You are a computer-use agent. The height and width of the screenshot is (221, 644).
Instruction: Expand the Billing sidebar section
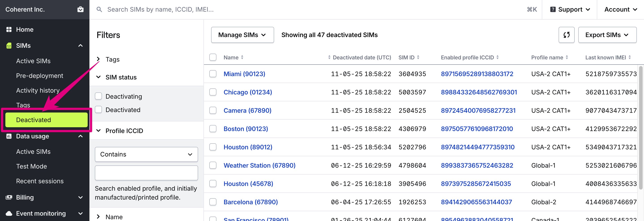(80, 197)
